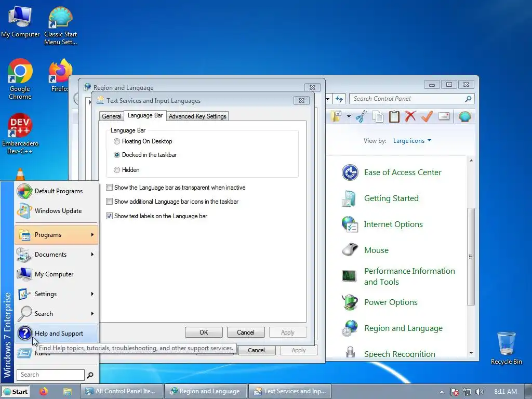Click My Computer in the Start menu
The height and width of the screenshot is (399, 532).
point(57,274)
